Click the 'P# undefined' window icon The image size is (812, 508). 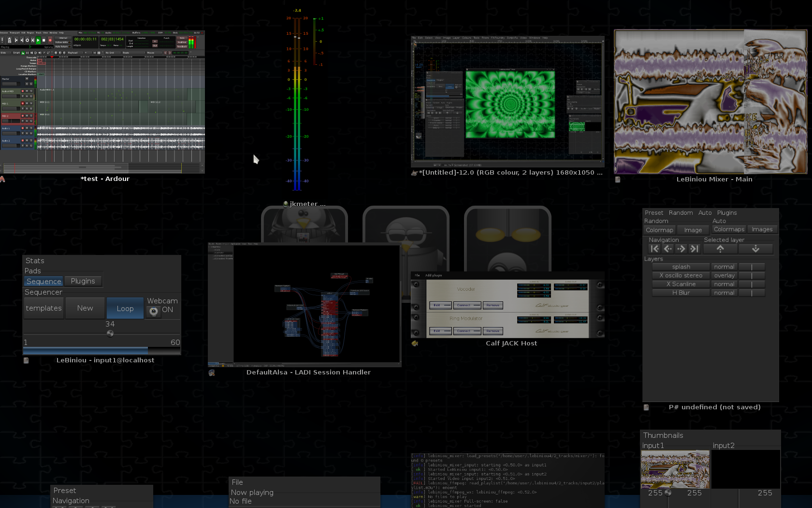pos(646,407)
